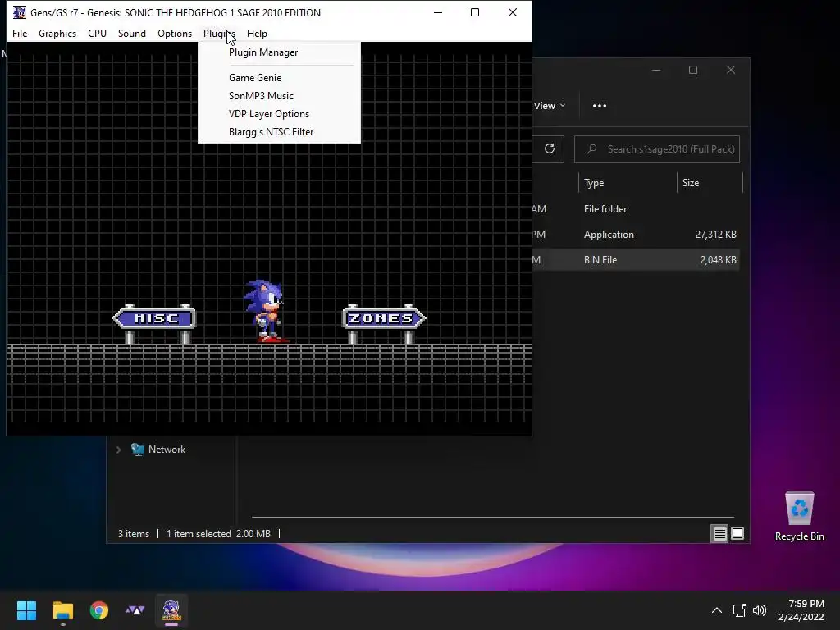Close the File Explorer window
Screen dimensions: 840x630
(x=731, y=71)
